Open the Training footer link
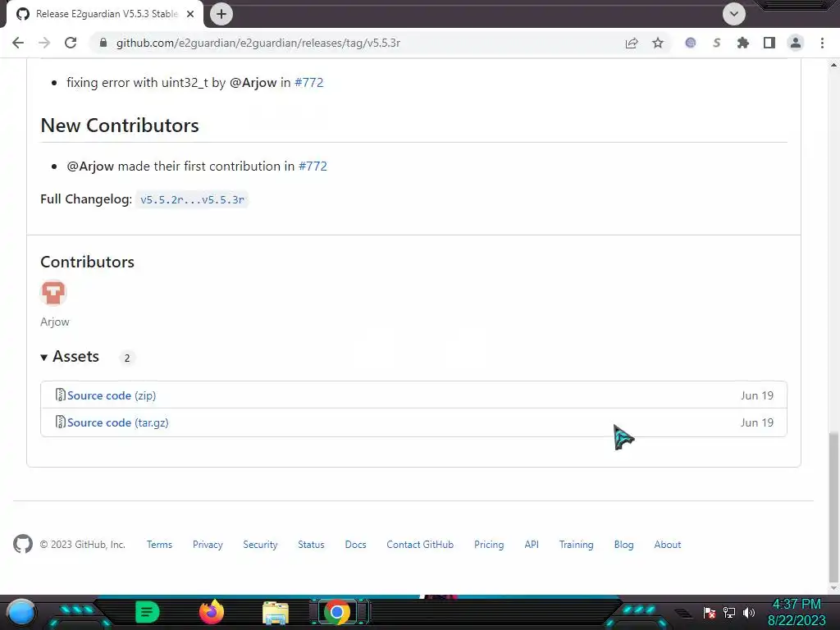The width and height of the screenshot is (840, 630). [577, 545]
